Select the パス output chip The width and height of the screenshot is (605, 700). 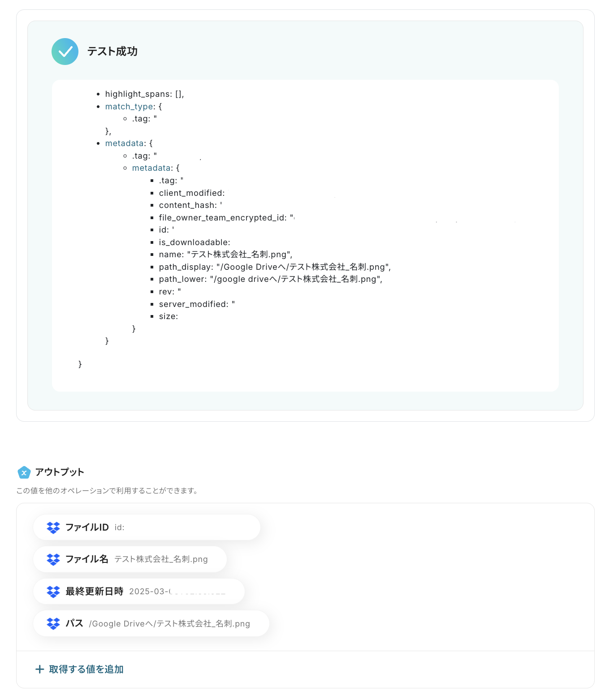pyautogui.click(x=151, y=623)
